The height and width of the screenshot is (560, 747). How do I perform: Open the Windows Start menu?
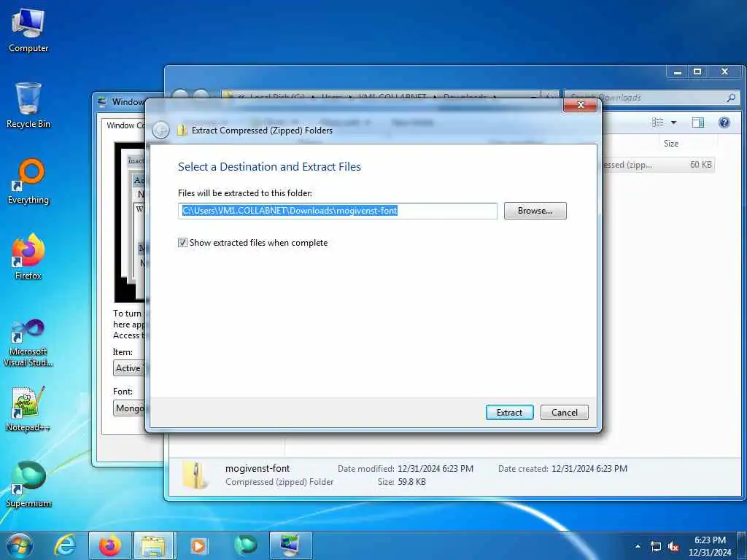click(x=19, y=545)
